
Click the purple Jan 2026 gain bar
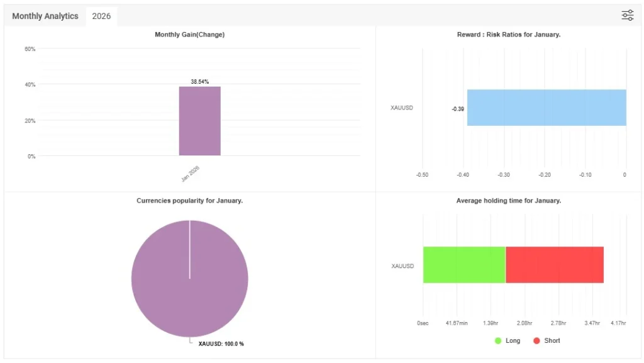[x=199, y=121]
